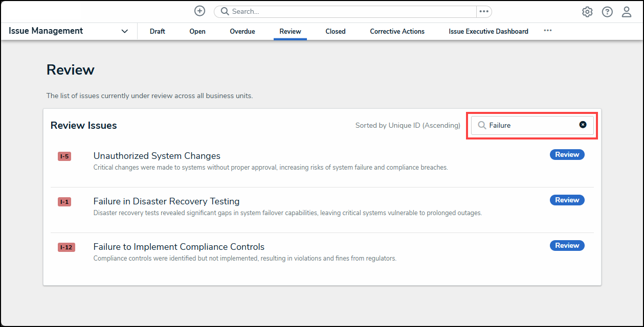Click the global Search field
Viewport: 644px width, 327px height.
coord(348,12)
